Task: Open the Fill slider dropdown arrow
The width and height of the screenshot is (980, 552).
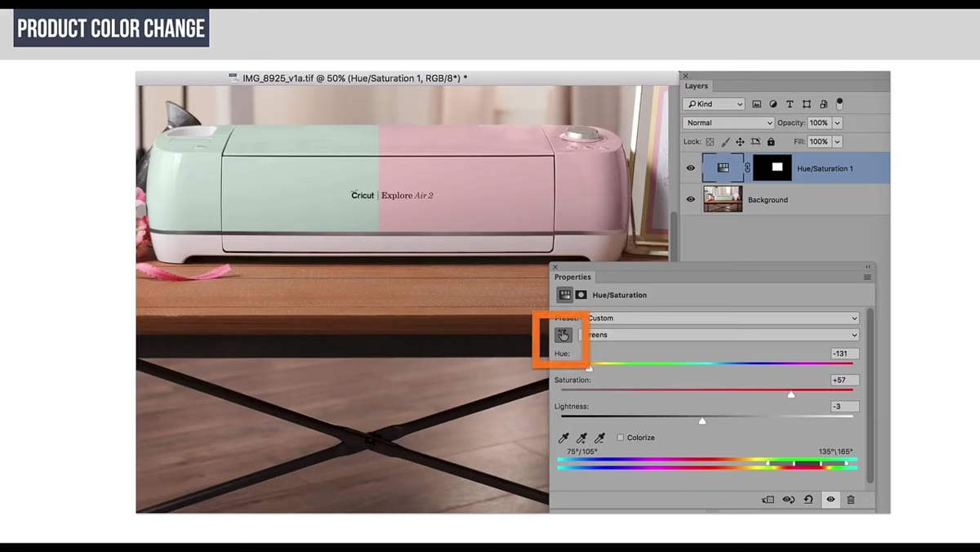Action: click(837, 142)
